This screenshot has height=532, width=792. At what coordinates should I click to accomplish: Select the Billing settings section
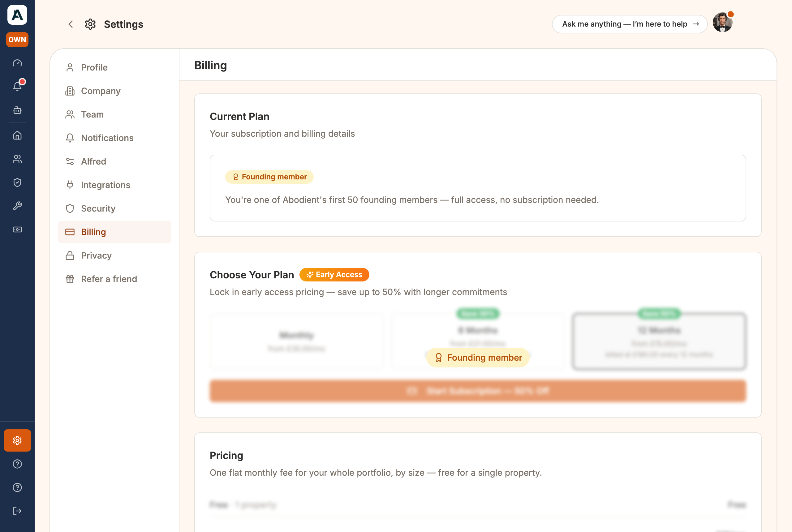click(x=114, y=232)
